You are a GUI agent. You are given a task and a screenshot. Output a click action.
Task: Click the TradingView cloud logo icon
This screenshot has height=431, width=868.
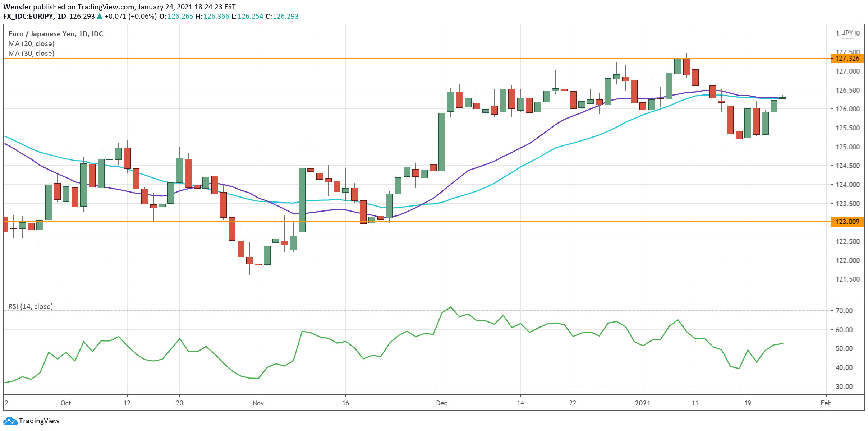10,421
